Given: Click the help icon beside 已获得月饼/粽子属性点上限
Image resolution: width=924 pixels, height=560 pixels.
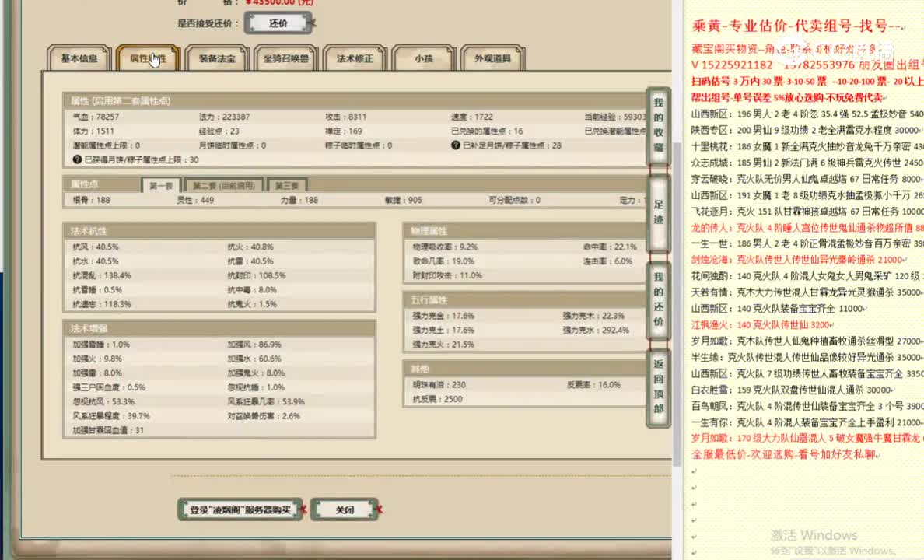Looking at the screenshot, I should tap(77, 159).
